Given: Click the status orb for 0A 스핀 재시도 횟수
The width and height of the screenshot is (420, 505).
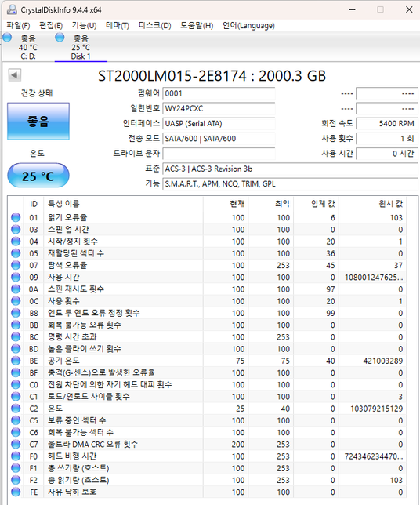Looking at the screenshot, I should coord(16,289).
